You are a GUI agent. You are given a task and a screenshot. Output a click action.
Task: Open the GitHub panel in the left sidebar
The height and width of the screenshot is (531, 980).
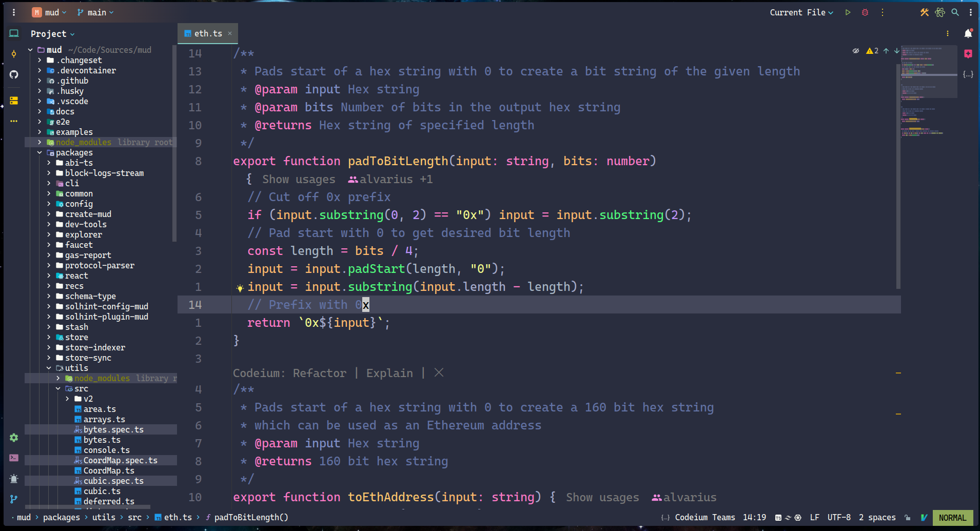click(x=14, y=74)
